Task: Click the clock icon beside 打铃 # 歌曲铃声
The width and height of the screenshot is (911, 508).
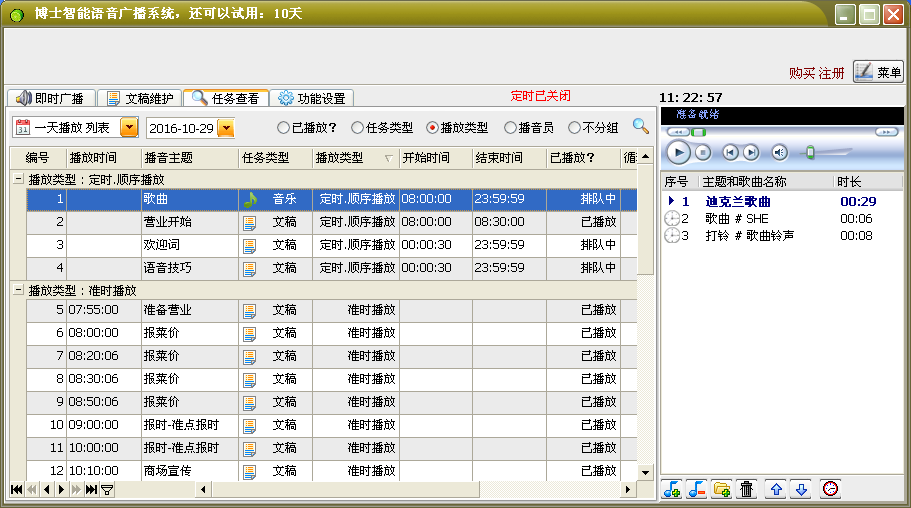Action: point(672,235)
